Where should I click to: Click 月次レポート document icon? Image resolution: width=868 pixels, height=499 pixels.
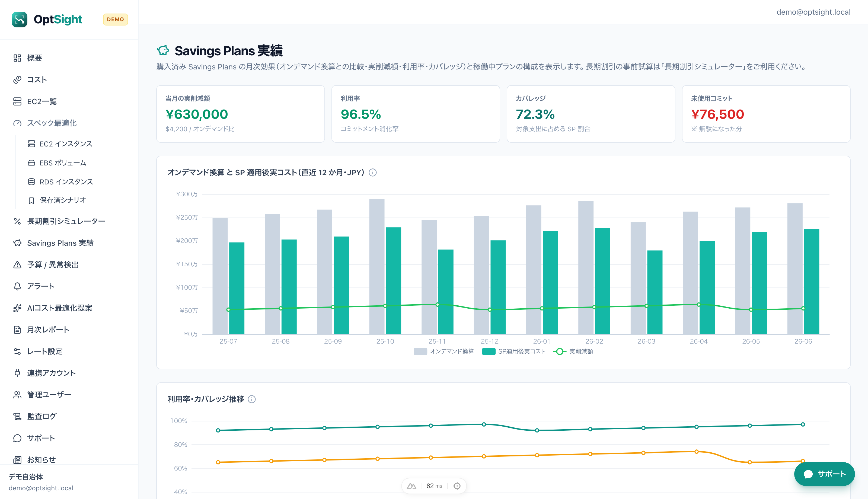tap(17, 330)
